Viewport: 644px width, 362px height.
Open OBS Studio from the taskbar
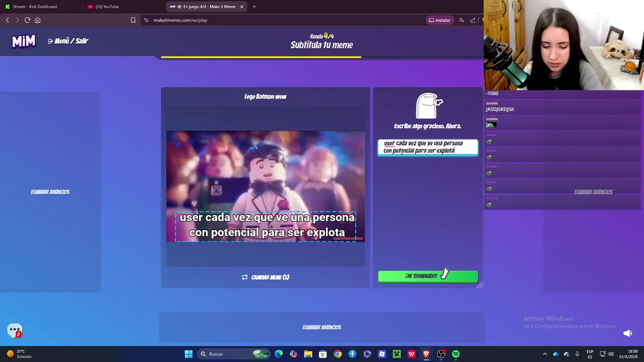click(441, 354)
